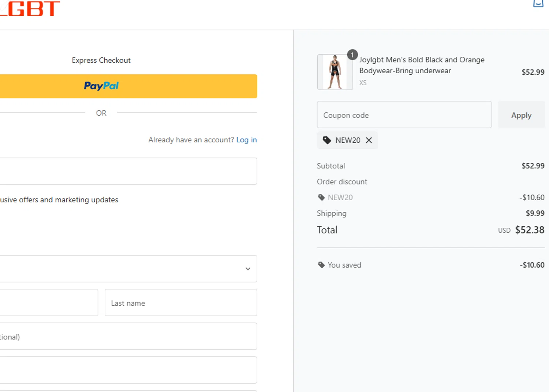Viewport: 549px width, 392px height.
Task: Go to the LGBT store logo
Action: click(29, 8)
